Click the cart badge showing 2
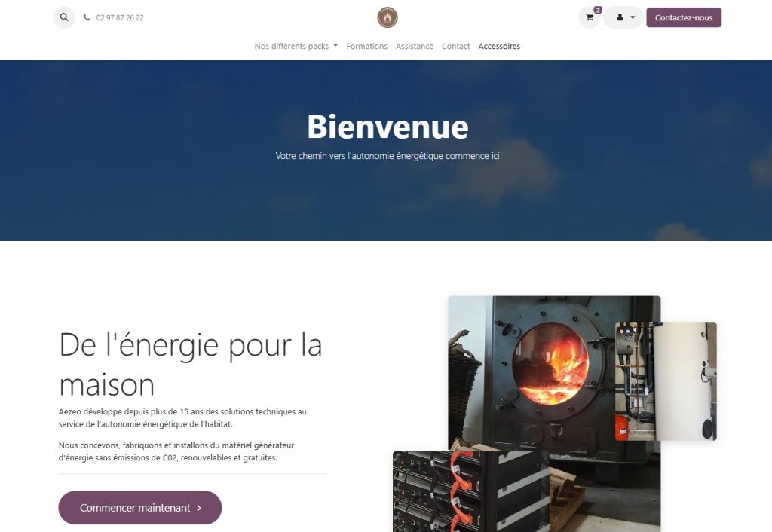The height and width of the screenshot is (532, 772). coord(598,10)
